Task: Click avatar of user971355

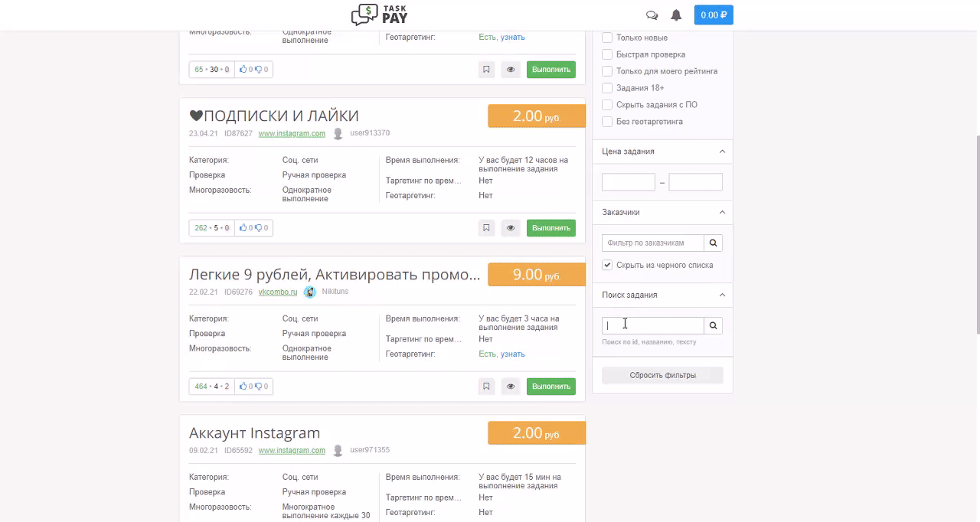Action: click(x=338, y=450)
